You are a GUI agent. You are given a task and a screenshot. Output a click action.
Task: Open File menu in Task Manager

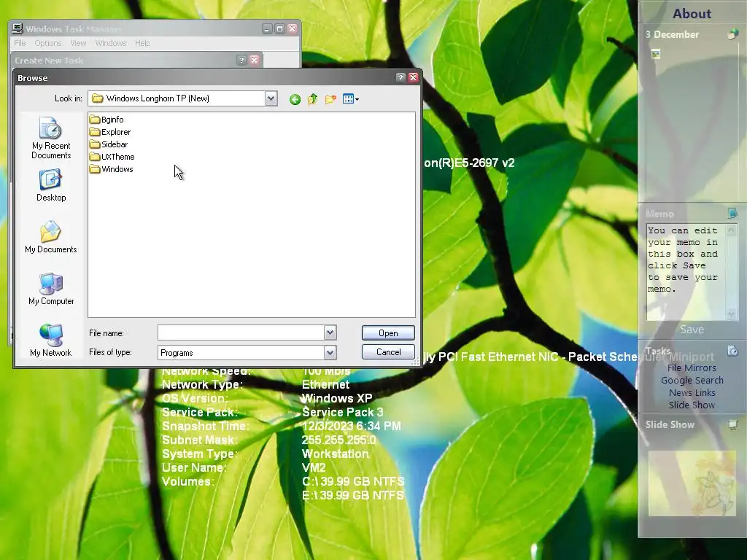click(20, 43)
